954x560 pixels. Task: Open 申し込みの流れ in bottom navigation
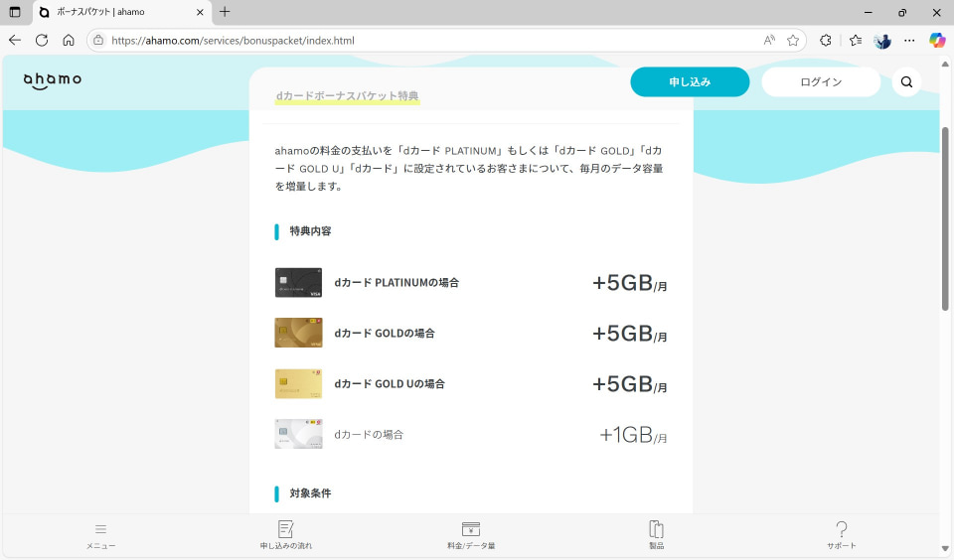[286, 535]
